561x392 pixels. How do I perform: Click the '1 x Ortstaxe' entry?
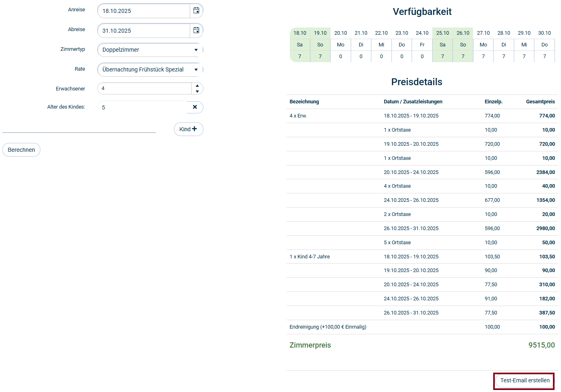point(397,130)
